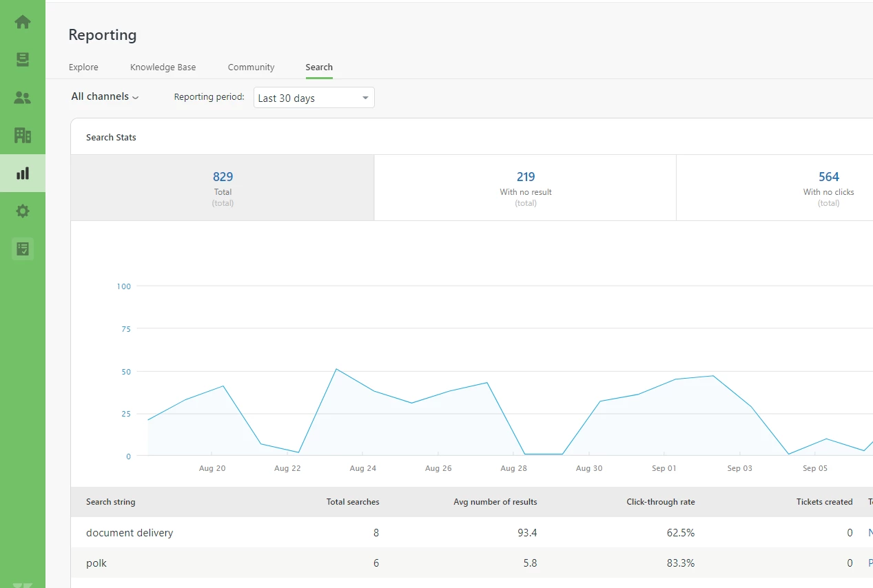
Task: Select the 219 With no result tile
Action: pyautogui.click(x=526, y=188)
